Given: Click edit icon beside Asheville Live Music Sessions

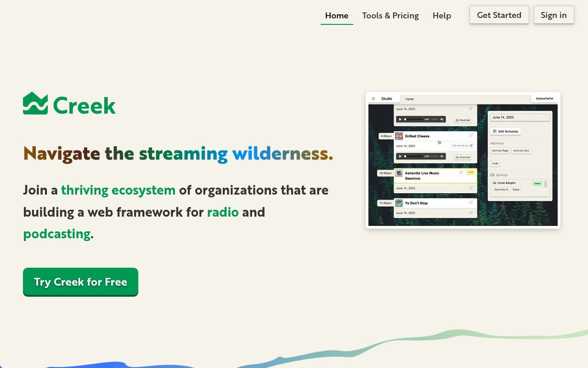Looking at the screenshot, I should pos(461,172).
